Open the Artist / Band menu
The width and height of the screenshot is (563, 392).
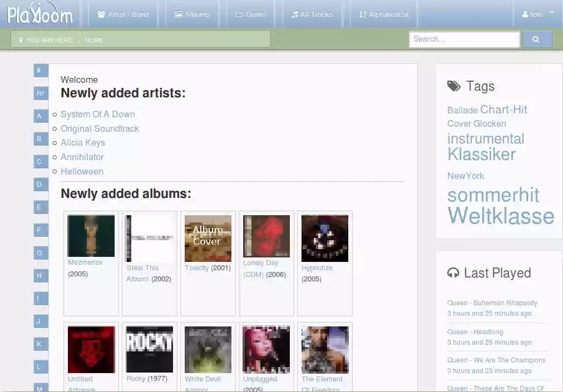(123, 14)
